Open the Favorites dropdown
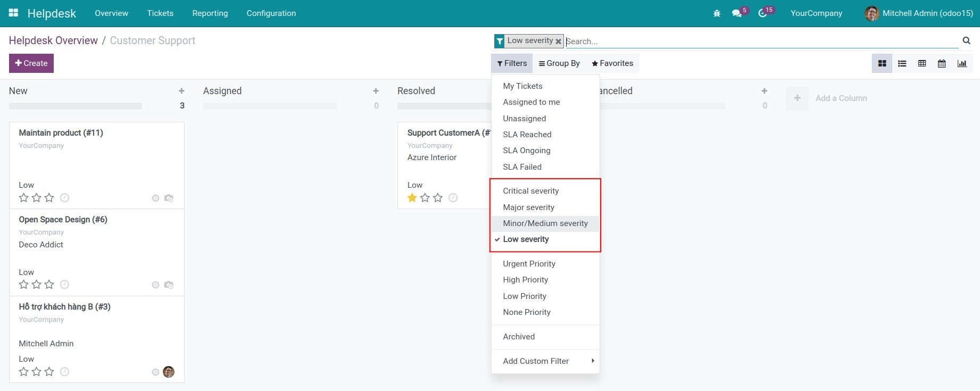 pyautogui.click(x=612, y=63)
